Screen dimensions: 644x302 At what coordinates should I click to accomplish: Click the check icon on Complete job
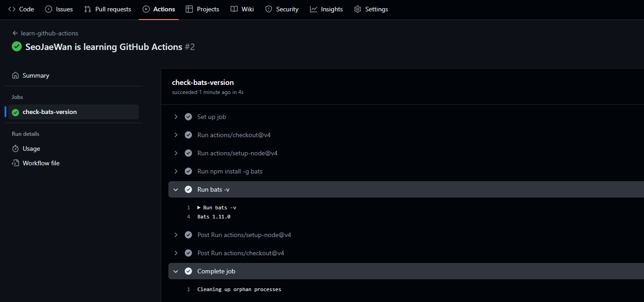coord(188,271)
